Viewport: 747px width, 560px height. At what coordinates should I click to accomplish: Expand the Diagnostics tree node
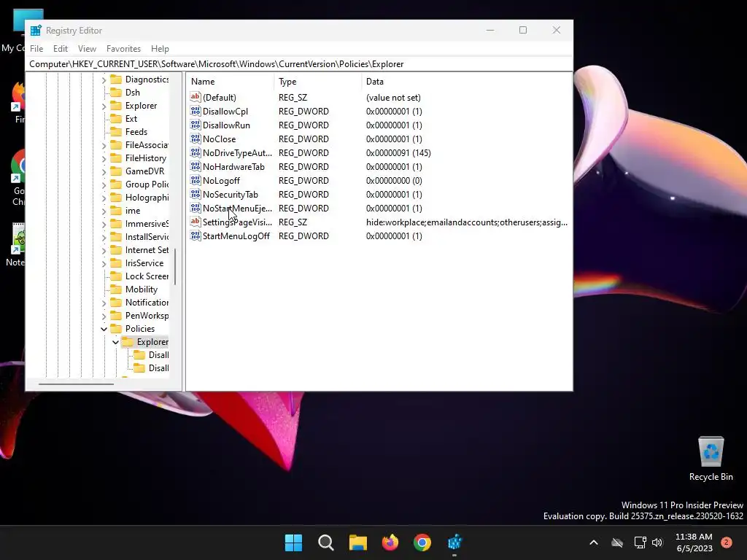[x=104, y=79]
